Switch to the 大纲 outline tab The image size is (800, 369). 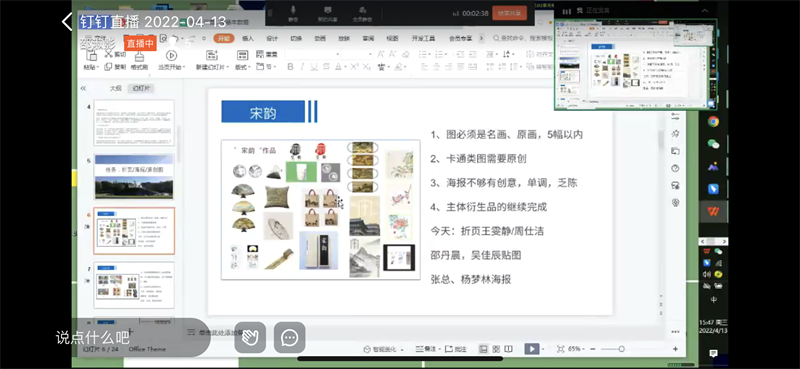coord(116,88)
